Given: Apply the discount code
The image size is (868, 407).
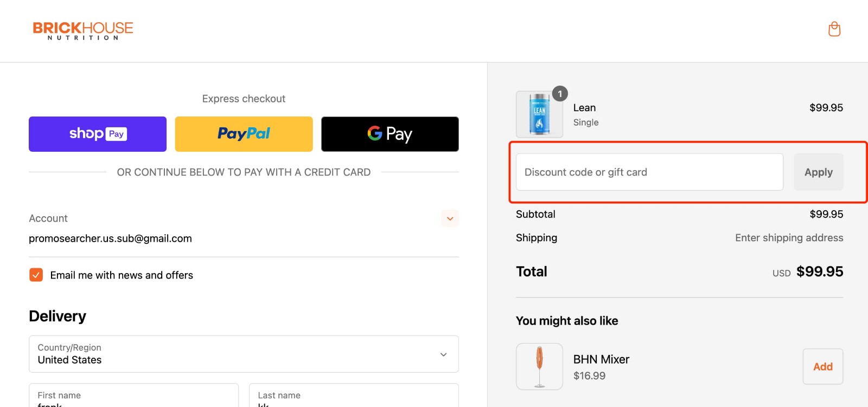Looking at the screenshot, I should (818, 172).
